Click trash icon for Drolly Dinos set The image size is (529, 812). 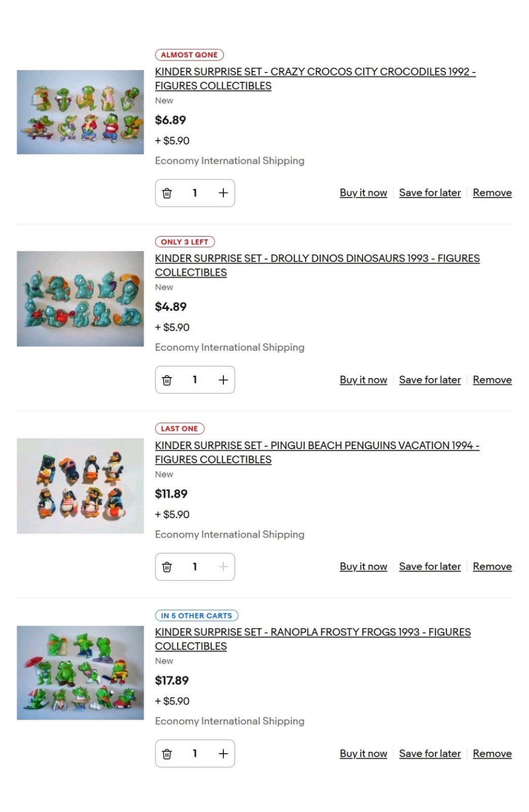coord(167,380)
